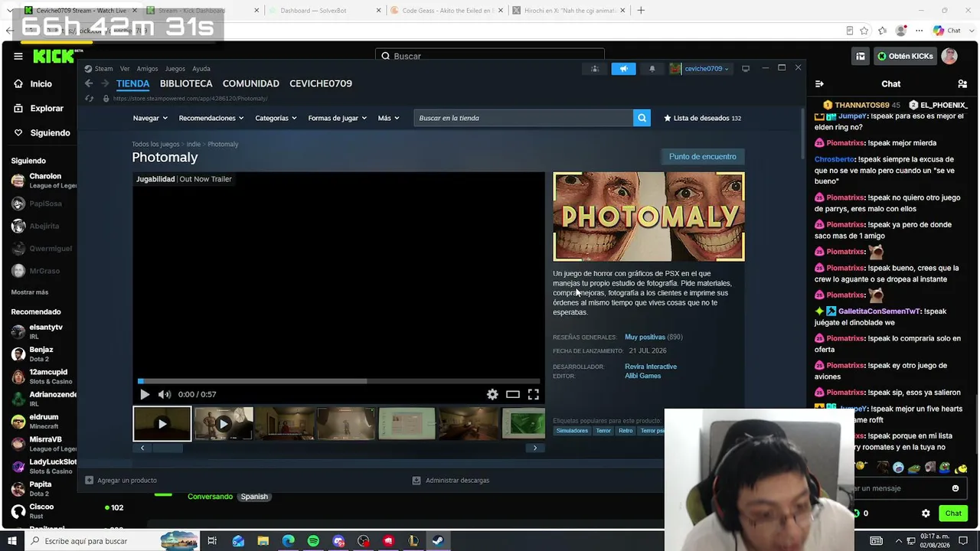Click the Simuladores tag
The width and height of the screenshot is (980, 551).
pyautogui.click(x=572, y=431)
